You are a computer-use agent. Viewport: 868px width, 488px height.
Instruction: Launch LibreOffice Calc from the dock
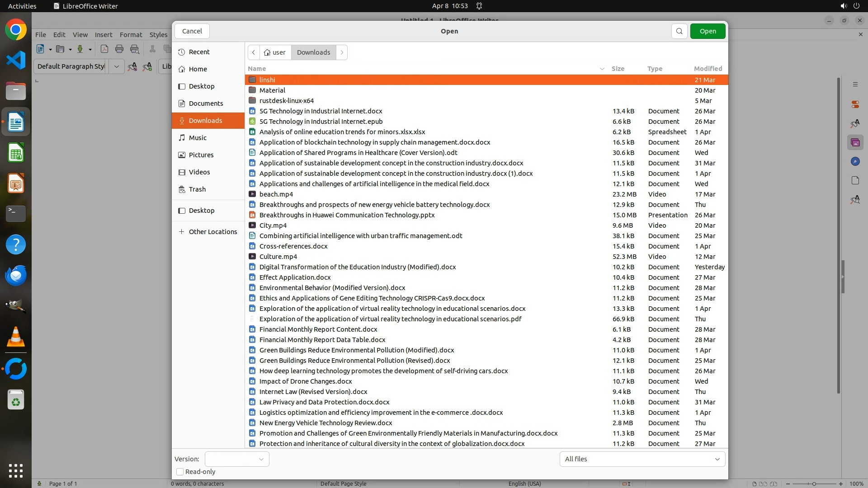16,153
